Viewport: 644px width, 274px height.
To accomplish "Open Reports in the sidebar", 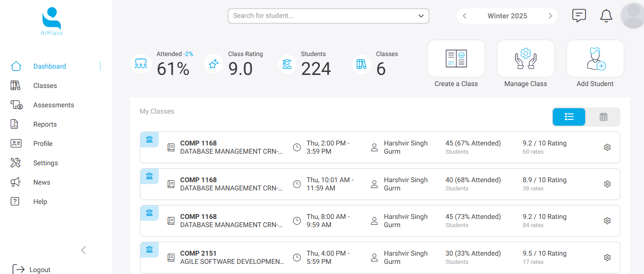I will [x=45, y=124].
